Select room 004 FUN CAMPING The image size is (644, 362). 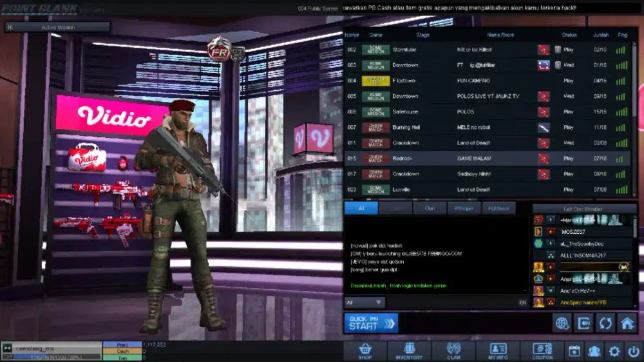[487, 81]
